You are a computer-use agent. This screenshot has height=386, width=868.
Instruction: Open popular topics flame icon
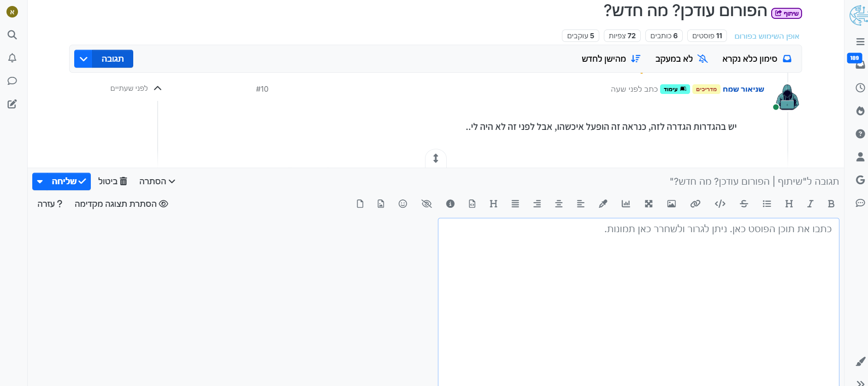pyautogui.click(x=860, y=111)
